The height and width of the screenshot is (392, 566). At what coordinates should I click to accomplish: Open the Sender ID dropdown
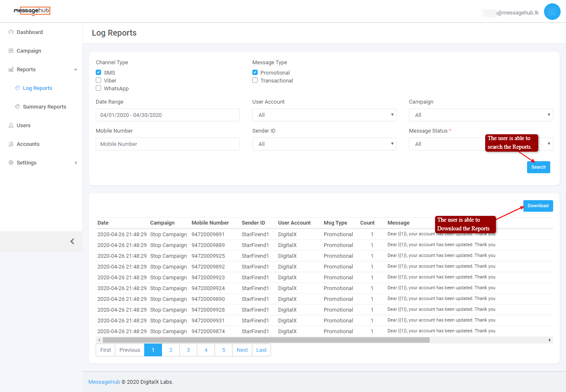coord(324,144)
